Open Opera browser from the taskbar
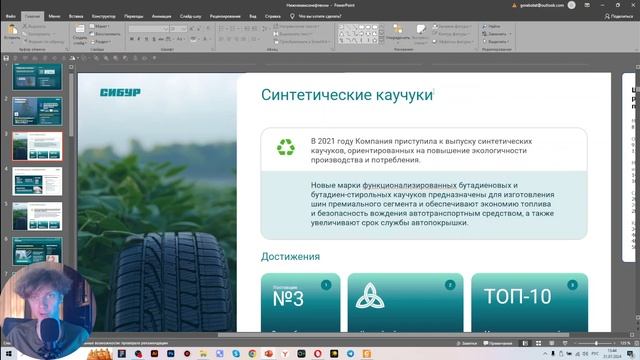 tap(318, 353)
